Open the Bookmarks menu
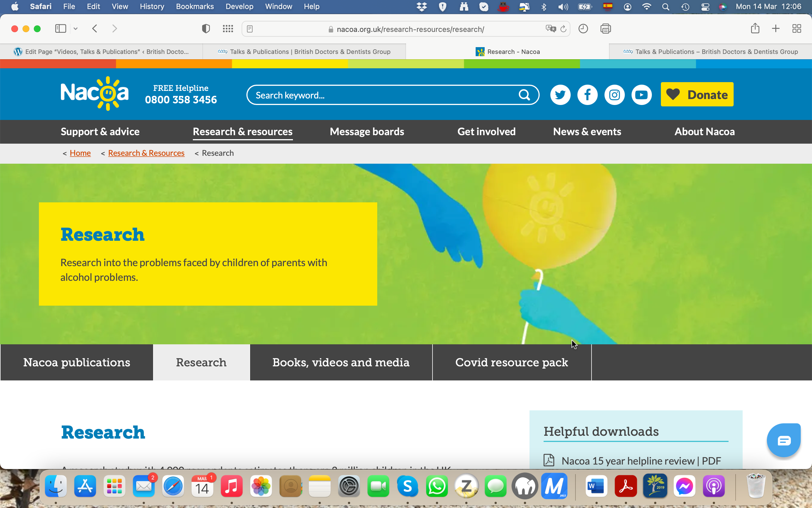This screenshot has height=508, width=812. click(195, 7)
